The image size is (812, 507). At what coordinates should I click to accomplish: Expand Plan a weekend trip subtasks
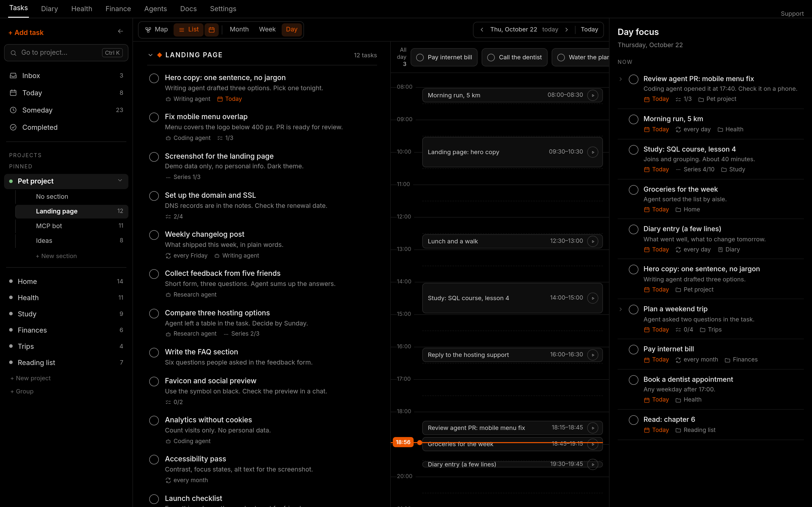620,309
